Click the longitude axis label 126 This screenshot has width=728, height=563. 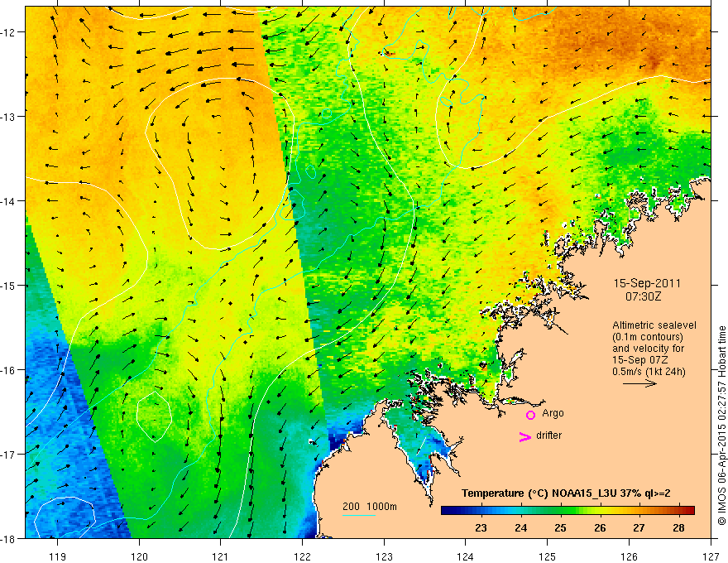(629, 556)
